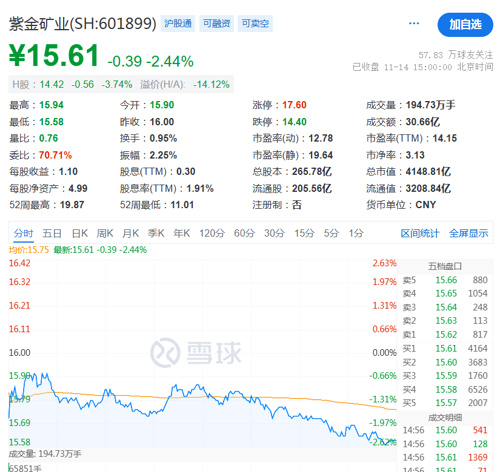500x472 pixels.
Task: Pick the 1分 interval tab
Action: [356, 233]
